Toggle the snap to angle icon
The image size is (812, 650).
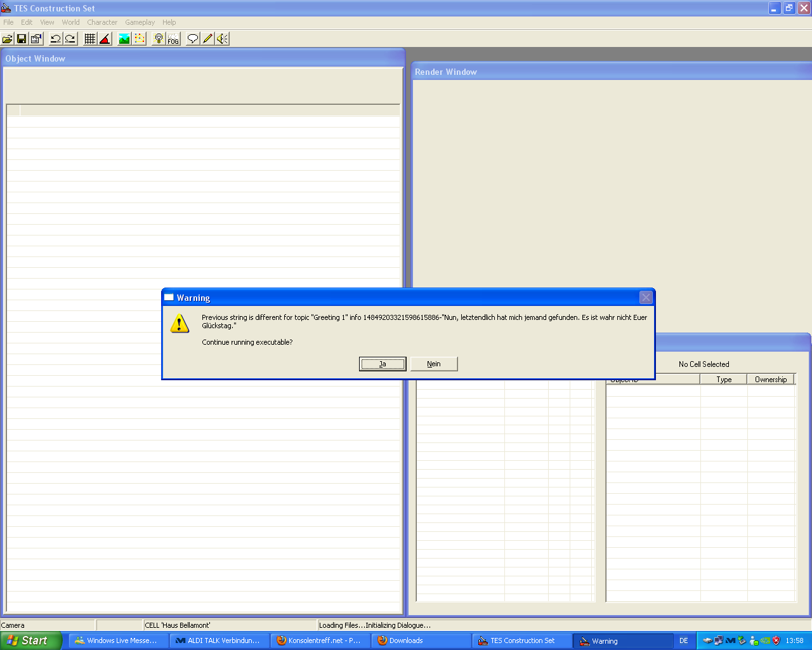pos(105,39)
